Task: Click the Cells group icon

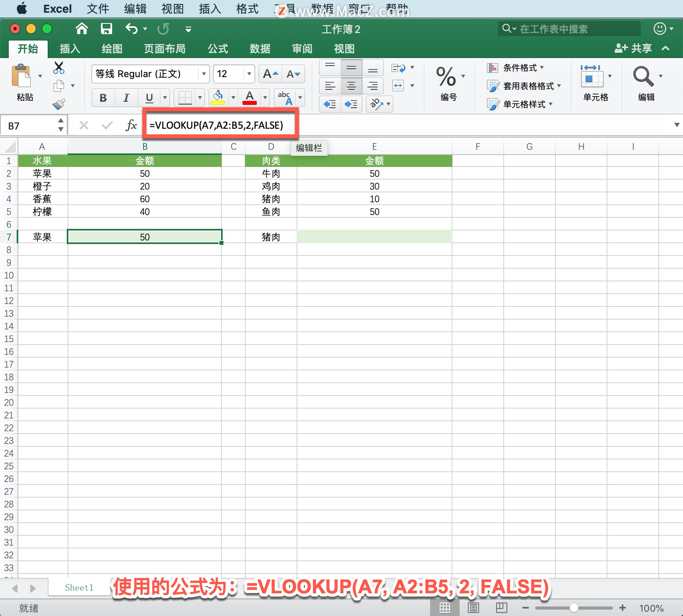Action: (x=592, y=76)
